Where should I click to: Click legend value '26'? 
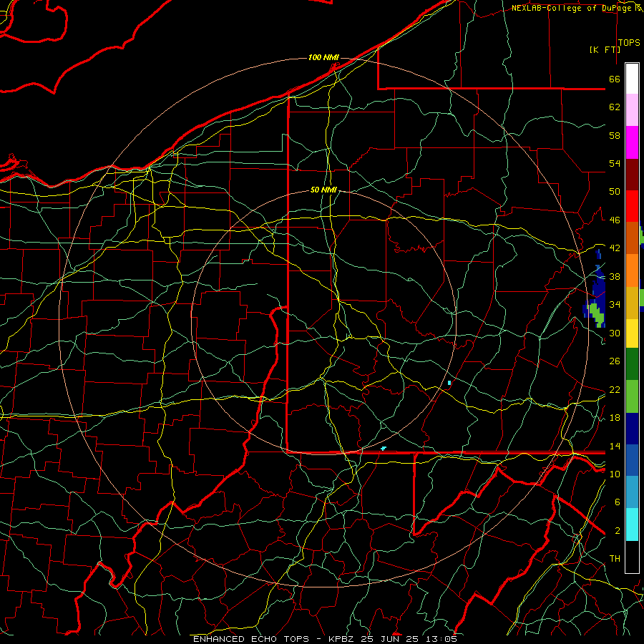[x=615, y=361]
